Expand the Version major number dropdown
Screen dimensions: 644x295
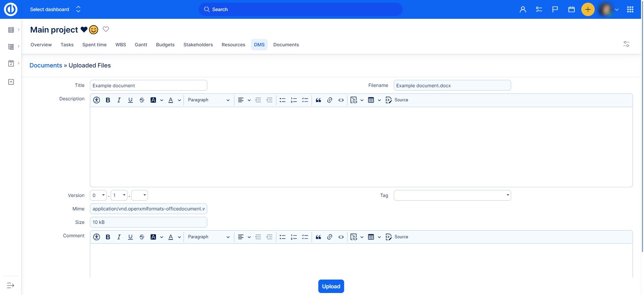click(x=98, y=195)
